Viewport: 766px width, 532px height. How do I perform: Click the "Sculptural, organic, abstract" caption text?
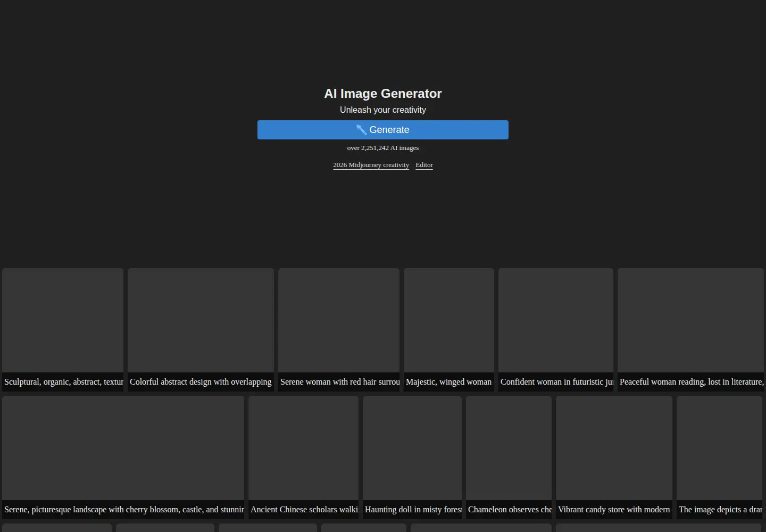(64, 382)
